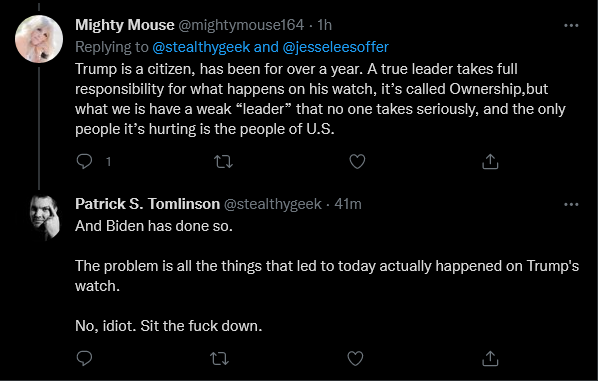Open Mighty Mouse display name profile
Viewport: 598px width, 381px height.
click(125, 25)
